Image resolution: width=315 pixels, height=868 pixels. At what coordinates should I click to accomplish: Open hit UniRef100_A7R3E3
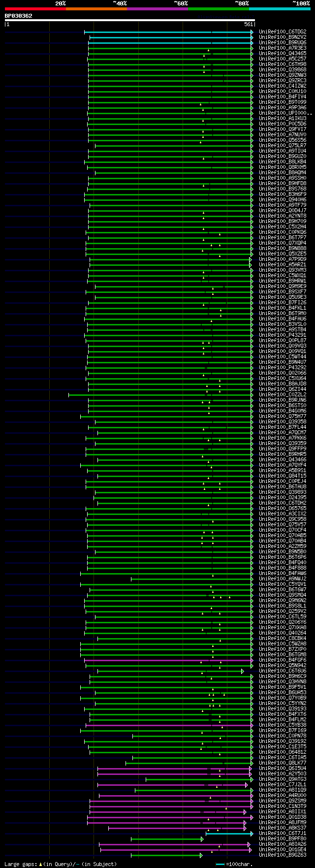click(283, 48)
